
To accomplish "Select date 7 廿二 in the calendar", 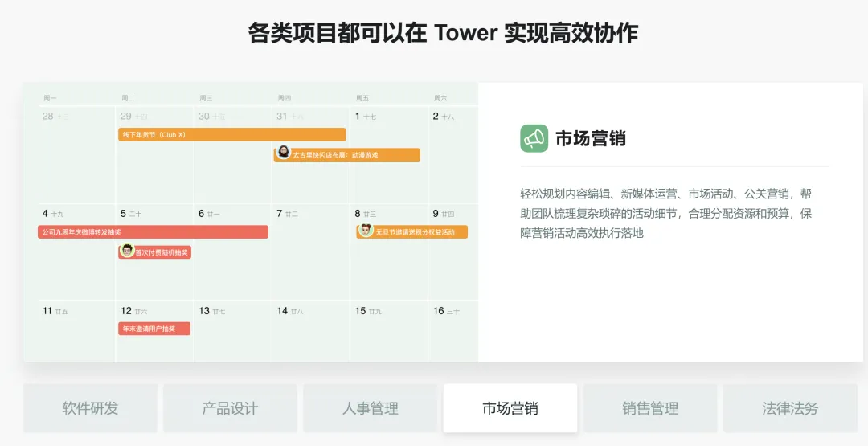I will (x=287, y=214).
